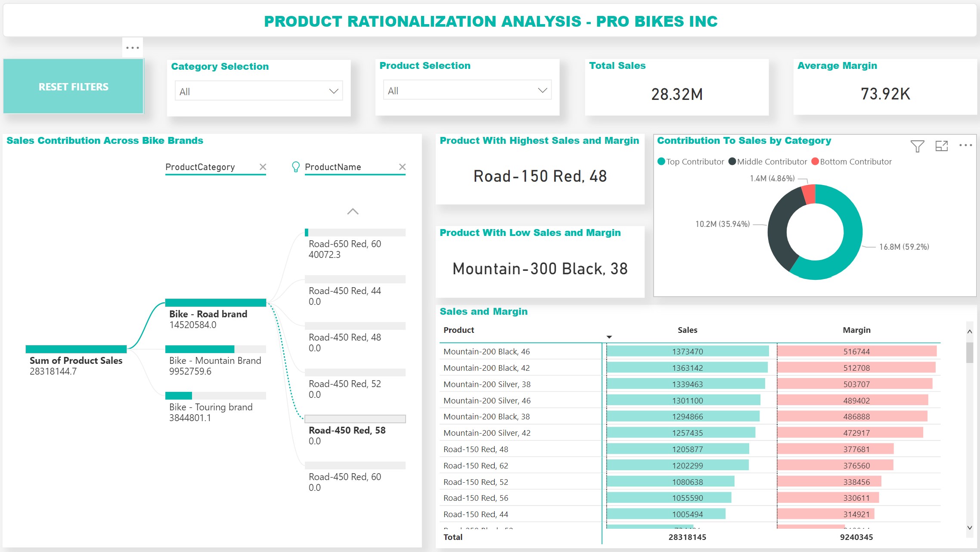980x552 pixels.
Task: Click the 10.2M (35.94%) data label
Action: pyautogui.click(x=723, y=224)
